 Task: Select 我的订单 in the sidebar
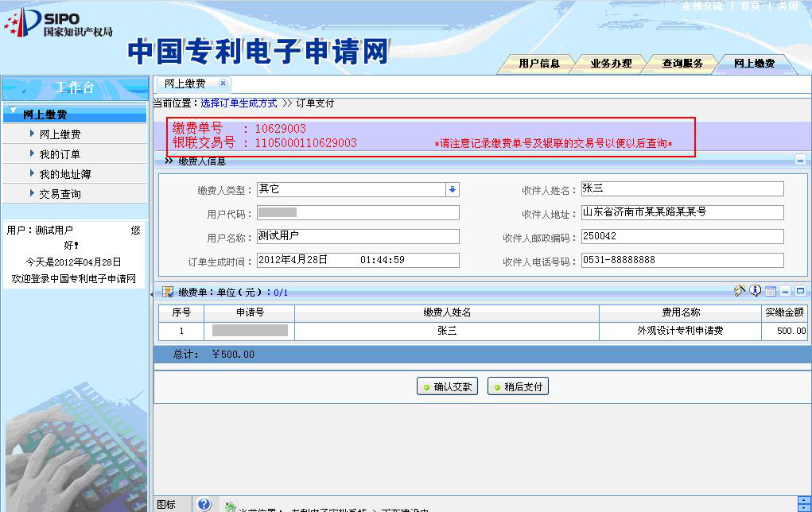[x=60, y=154]
